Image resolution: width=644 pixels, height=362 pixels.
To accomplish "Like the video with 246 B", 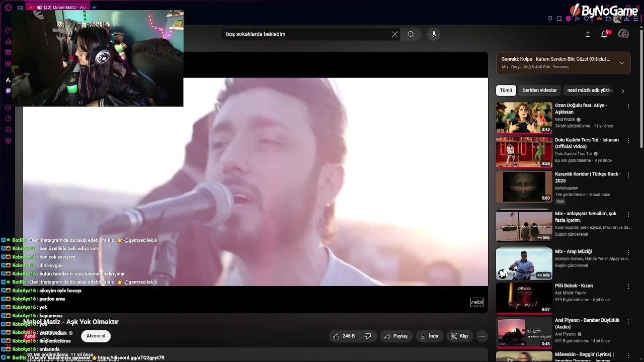I will point(344,336).
